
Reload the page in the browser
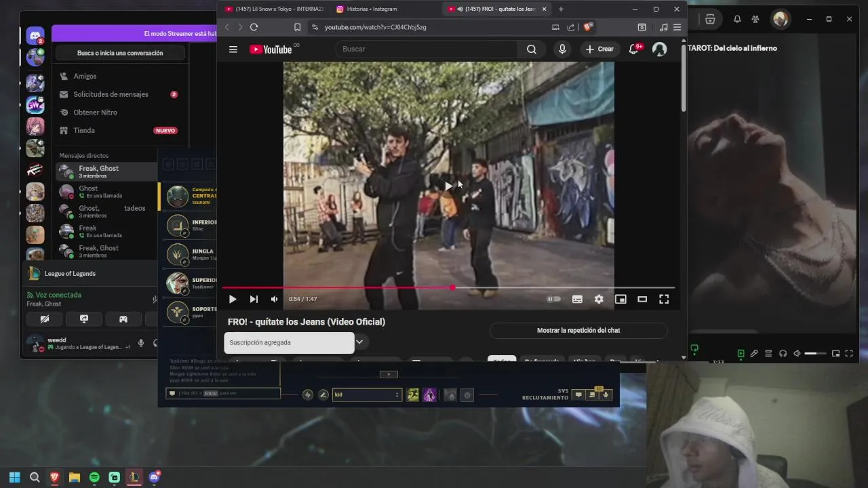(x=254, y=27)
